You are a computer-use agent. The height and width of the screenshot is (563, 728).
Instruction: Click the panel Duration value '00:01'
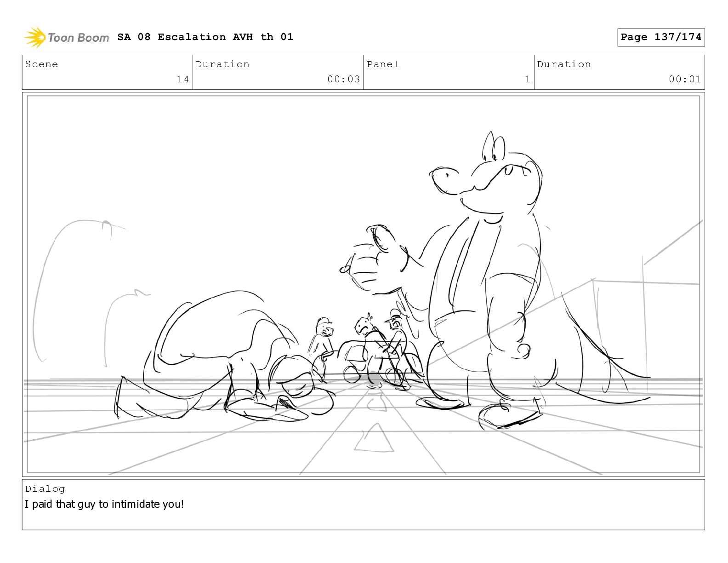point(685,79)
